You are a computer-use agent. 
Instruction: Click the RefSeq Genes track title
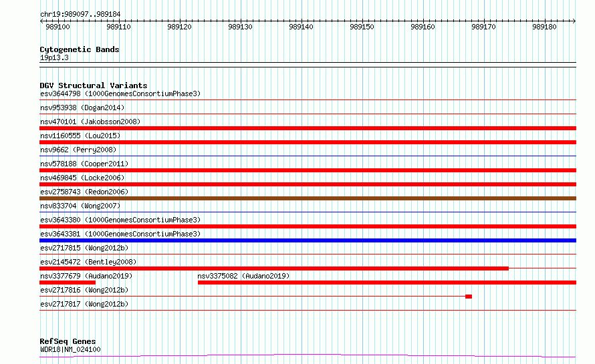[68, 342]
